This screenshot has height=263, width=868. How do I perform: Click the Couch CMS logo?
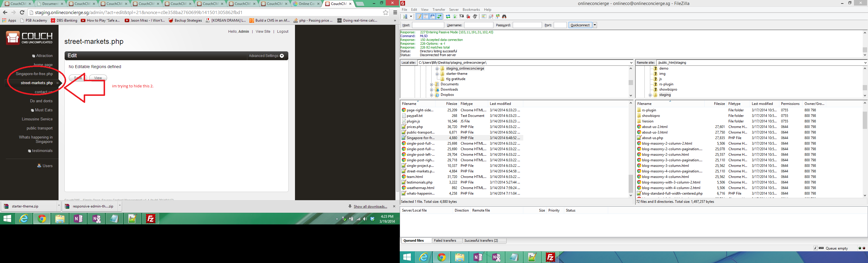point(29,38)
